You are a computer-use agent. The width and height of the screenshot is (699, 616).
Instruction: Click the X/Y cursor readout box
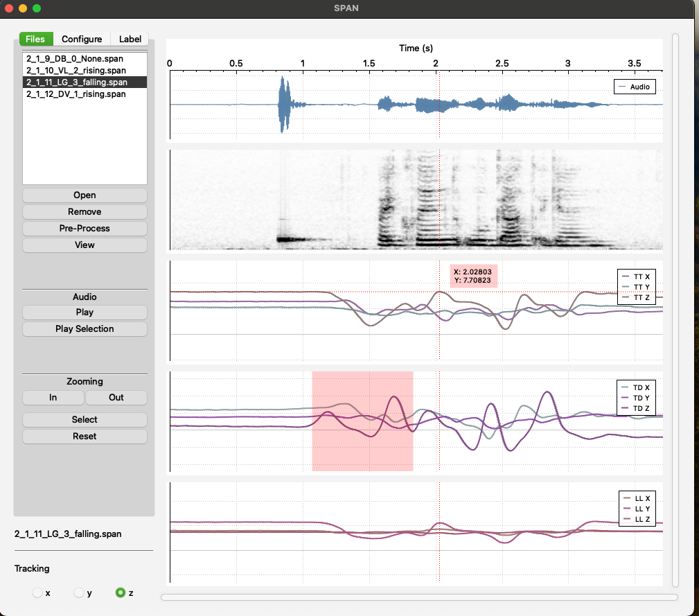(473, 276)
